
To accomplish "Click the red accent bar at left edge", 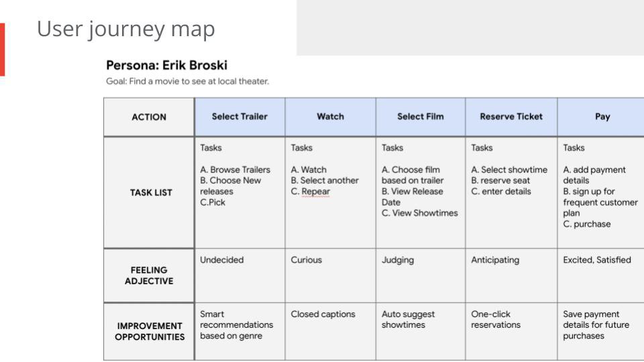I will point(2,49).
